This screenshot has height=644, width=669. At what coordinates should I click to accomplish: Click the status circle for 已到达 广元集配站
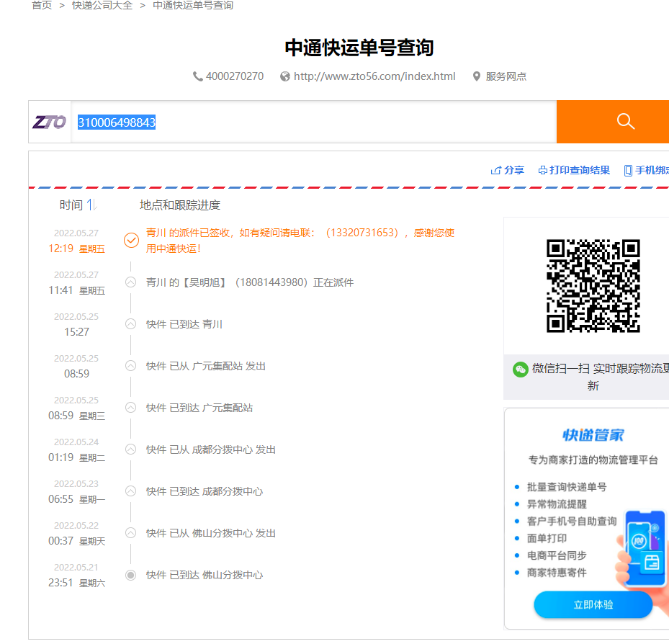click(x=130, y=408)
